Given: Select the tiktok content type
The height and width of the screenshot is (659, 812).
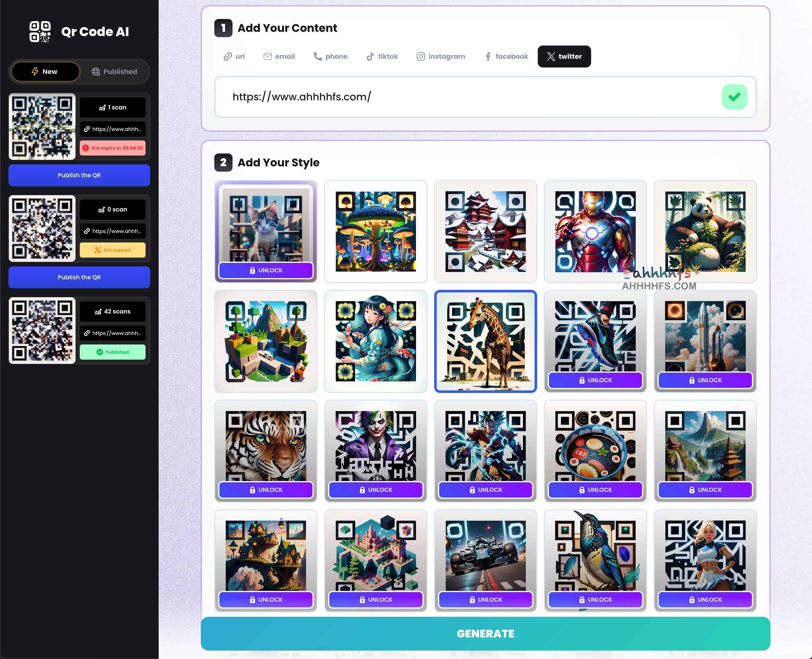Looking at the screenshot, I should point(382,56).
